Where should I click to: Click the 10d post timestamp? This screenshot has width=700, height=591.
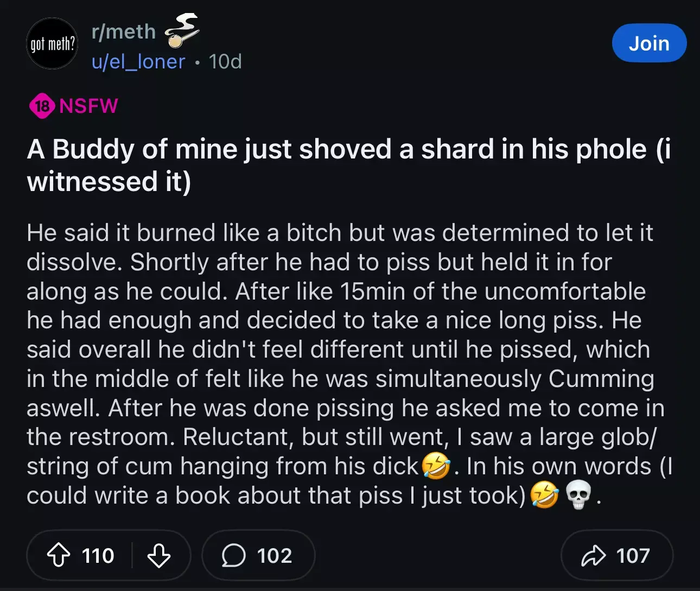pos(225,62)
